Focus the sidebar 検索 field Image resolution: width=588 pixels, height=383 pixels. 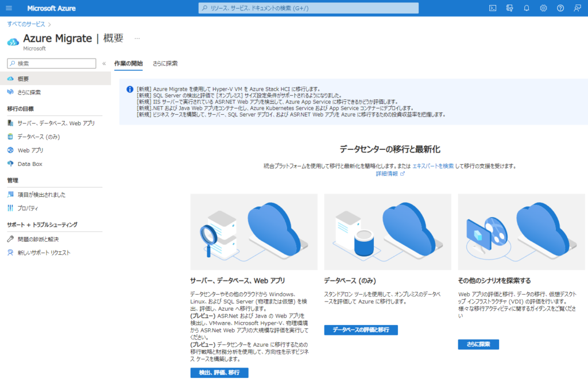point(51,63)
